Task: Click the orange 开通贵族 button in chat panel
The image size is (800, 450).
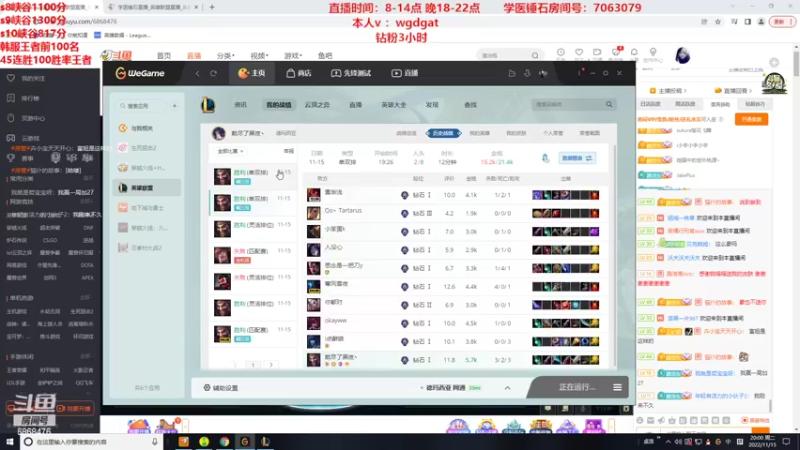Action: coord(752,119)
